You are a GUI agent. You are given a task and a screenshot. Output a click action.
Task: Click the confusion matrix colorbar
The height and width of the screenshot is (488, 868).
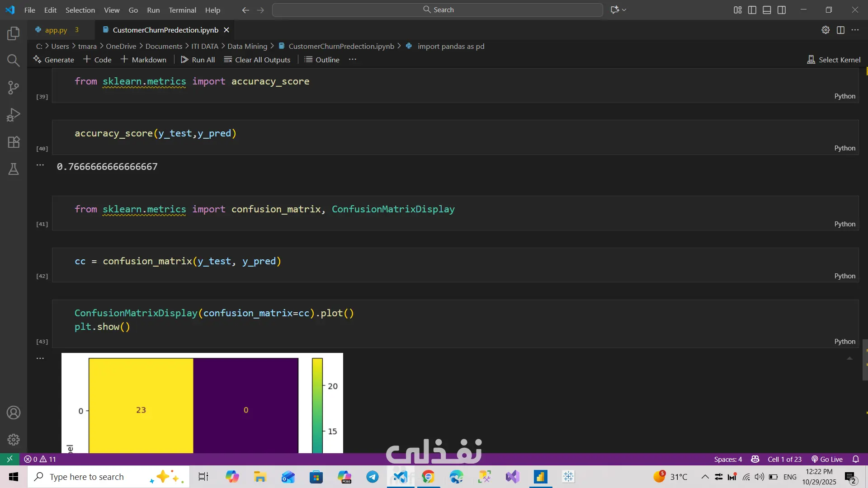click(317, 405)
